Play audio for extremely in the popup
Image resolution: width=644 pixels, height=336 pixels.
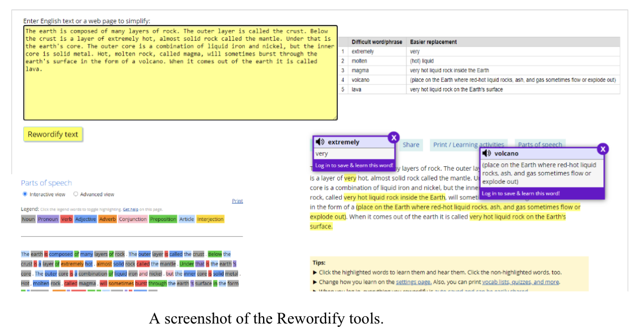320,142
